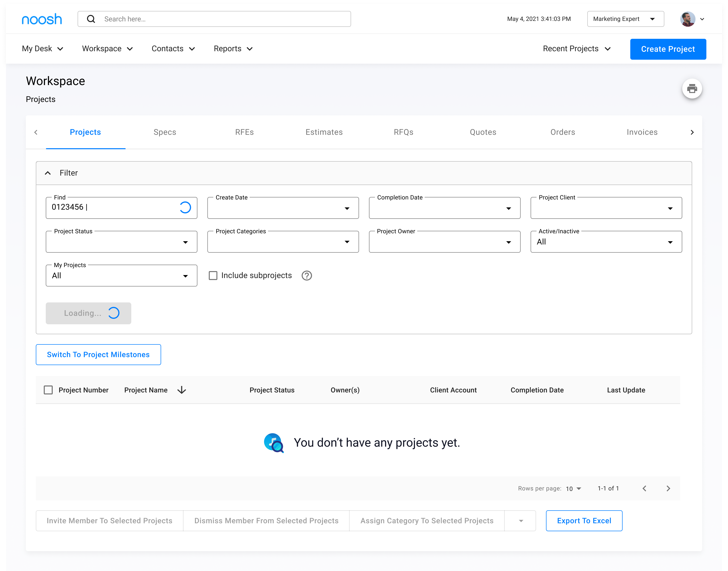Click Export To Excel button
The image size is (728, 571).
(x=584, y=521)
